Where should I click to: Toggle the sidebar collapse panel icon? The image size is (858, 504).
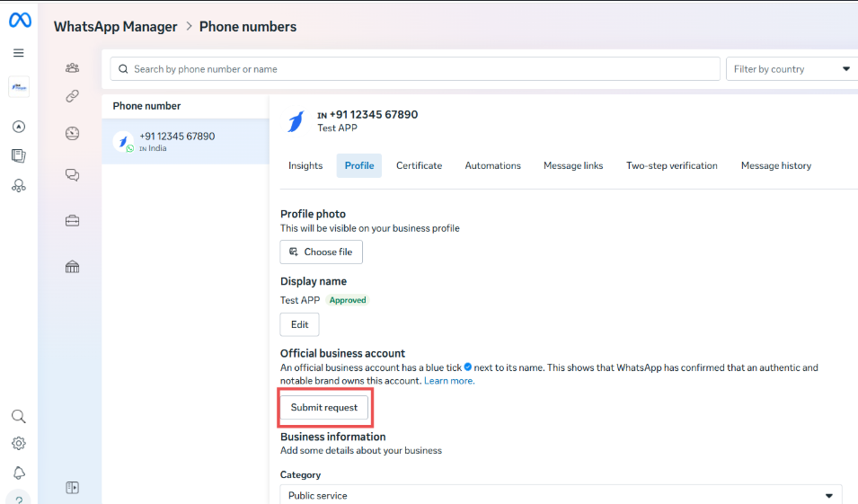[x=73, y=487]
